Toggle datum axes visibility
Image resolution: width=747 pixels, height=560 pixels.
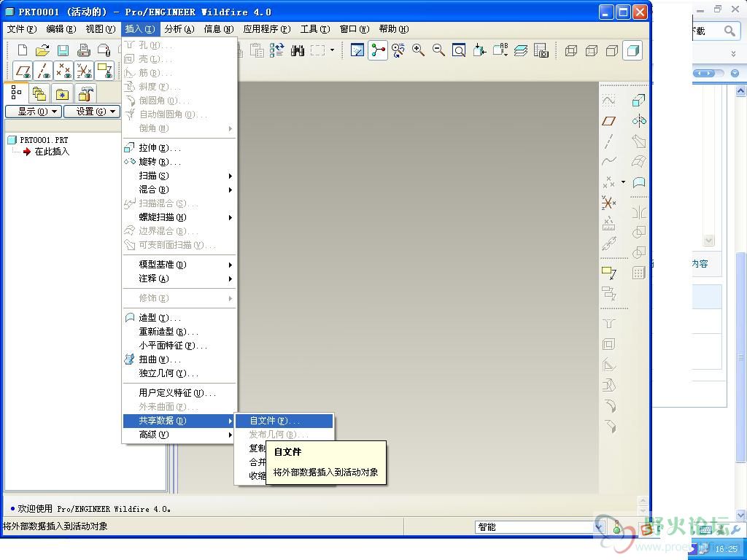tap(43, 71)
